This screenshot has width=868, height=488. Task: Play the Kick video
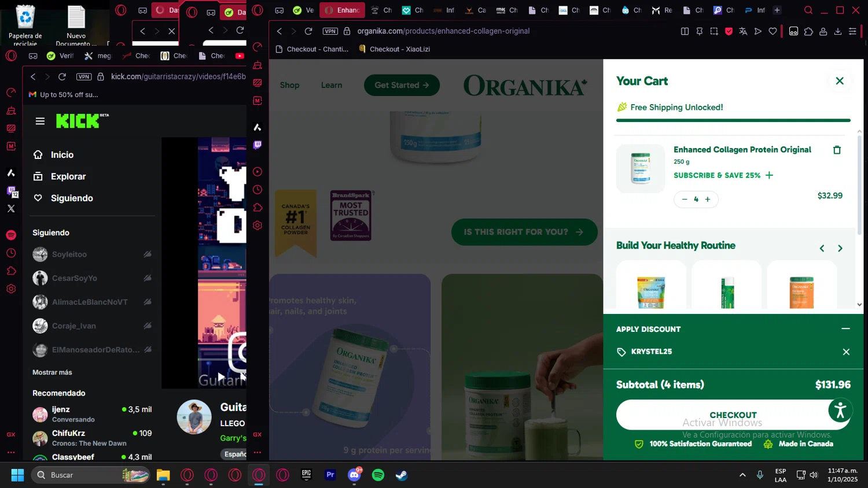point(221,376)
